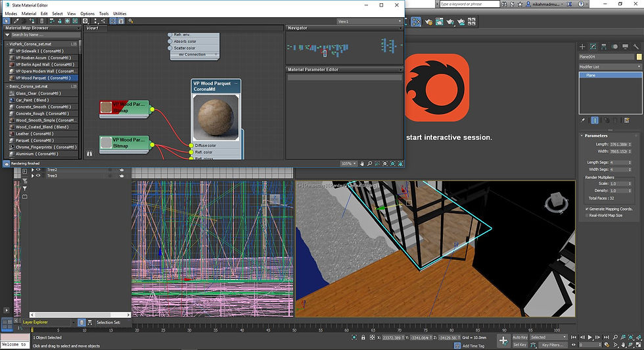644x350 pixels.
Task: Open the Tools menu in Slate editor
Action: tap(104, 14)
